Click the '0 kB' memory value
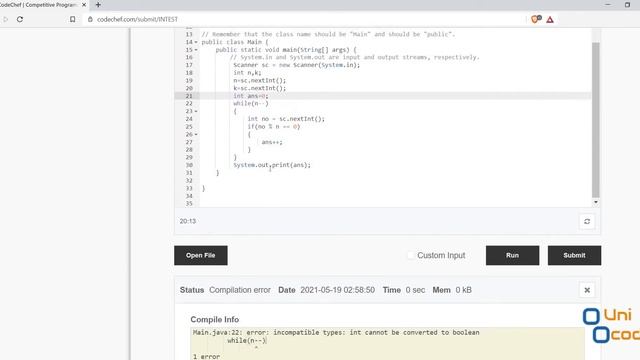The height and width of the screenshot is (360, 640). pyautogui.click(x=464, y=290)
